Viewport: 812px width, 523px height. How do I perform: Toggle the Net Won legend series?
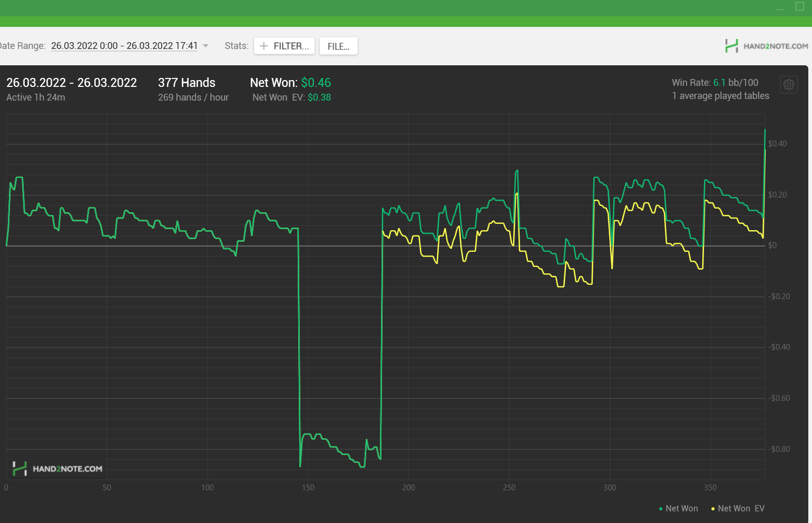pyautogui.click(x=678, y=508)
